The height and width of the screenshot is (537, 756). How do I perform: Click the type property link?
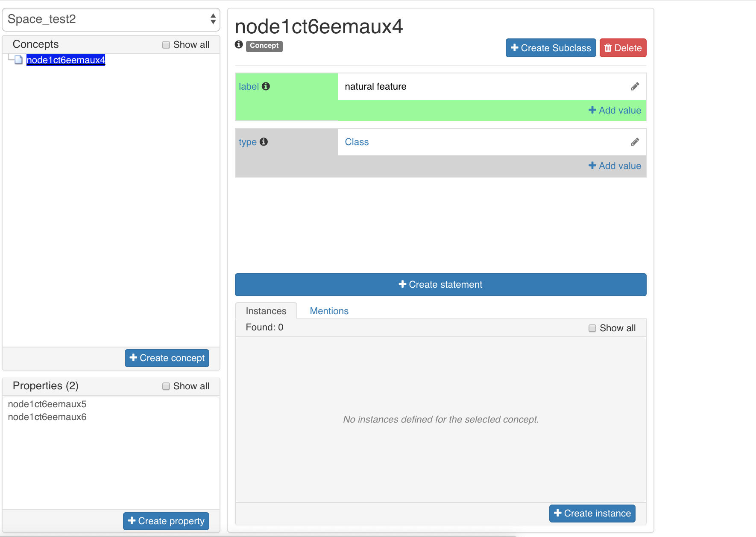(248, 142)
